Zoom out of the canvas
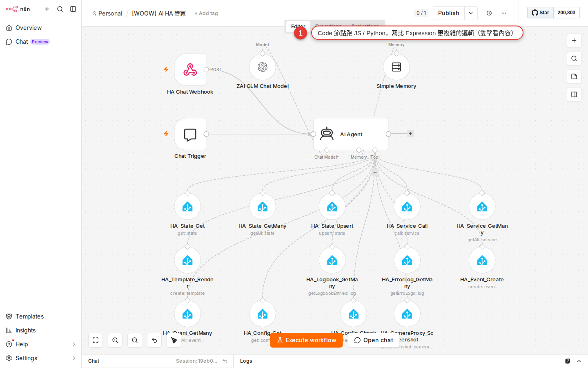The width and height of the screenshot is (588, 368). coord(135,340)
